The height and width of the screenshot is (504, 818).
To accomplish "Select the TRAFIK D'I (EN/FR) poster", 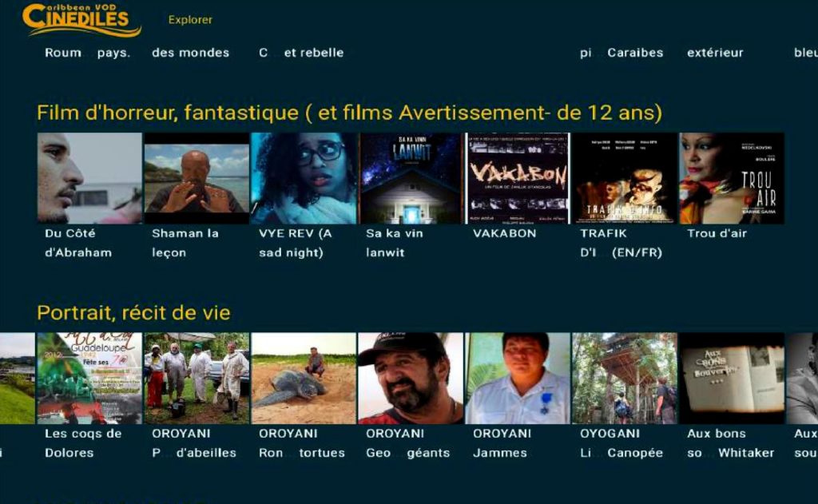I will (625, 178).
